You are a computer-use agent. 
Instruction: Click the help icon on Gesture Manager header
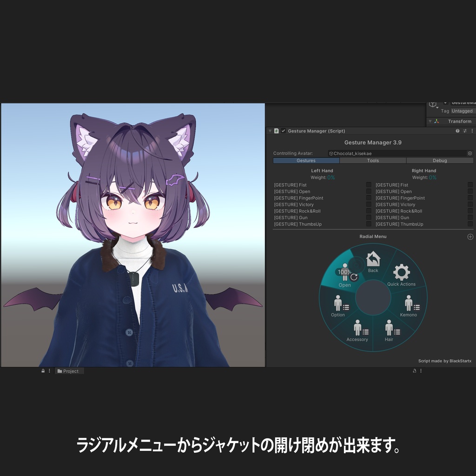pyautogui.click(x=457, y=131)
